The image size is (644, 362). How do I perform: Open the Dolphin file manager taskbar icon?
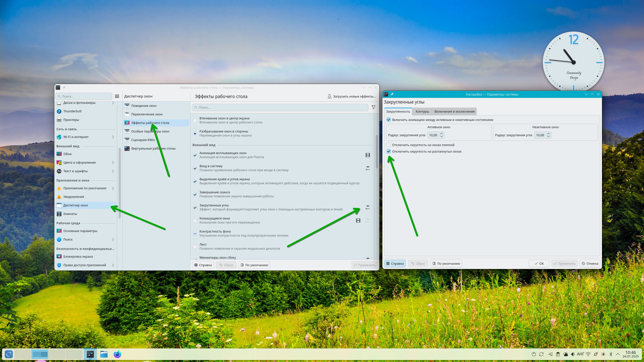click(104, 354)
